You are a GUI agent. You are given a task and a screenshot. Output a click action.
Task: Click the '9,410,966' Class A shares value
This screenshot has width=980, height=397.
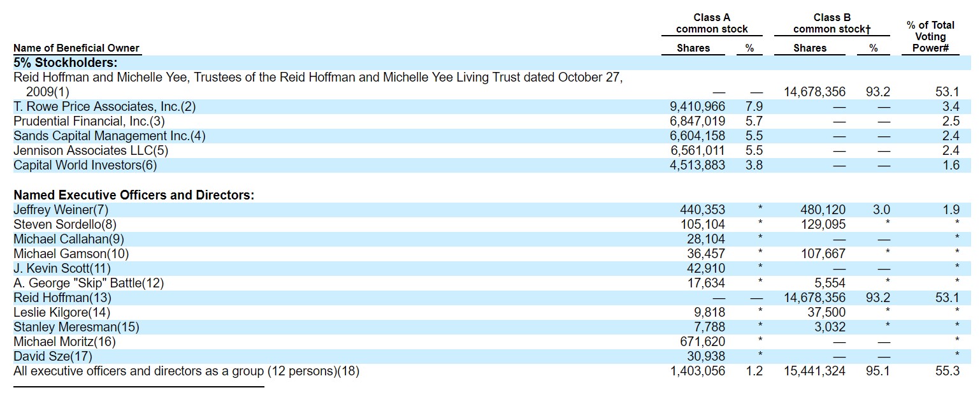point(697,106)
